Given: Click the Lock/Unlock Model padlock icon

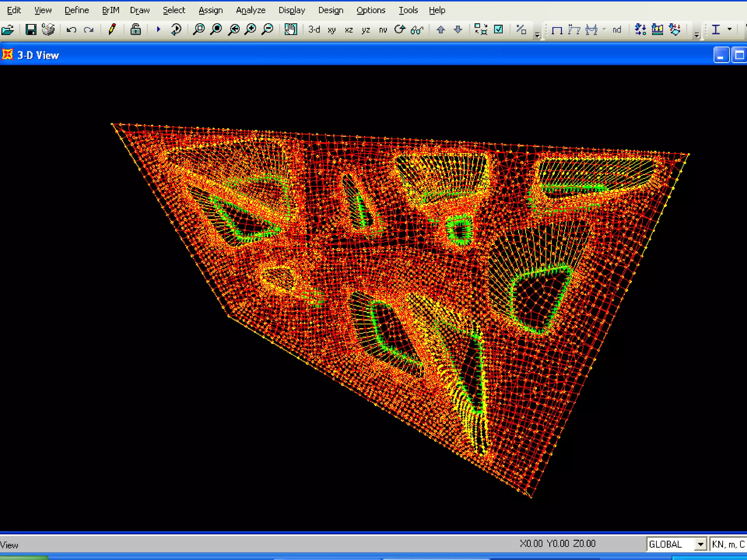Looking at the screenshot, I should [x=136, y=30].
